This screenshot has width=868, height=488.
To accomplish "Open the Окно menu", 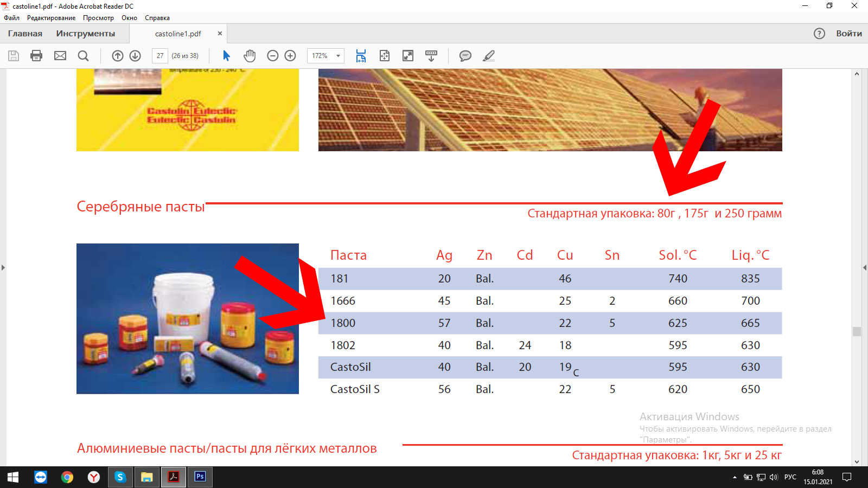I will point(129,18).
